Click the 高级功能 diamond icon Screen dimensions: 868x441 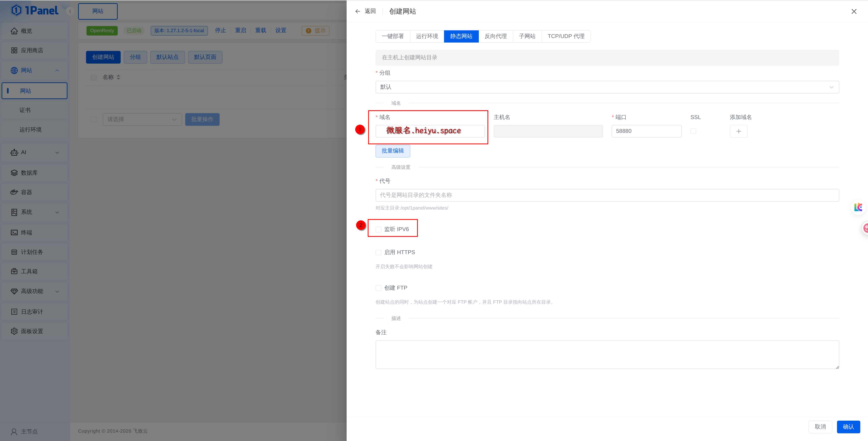[14, 291]
